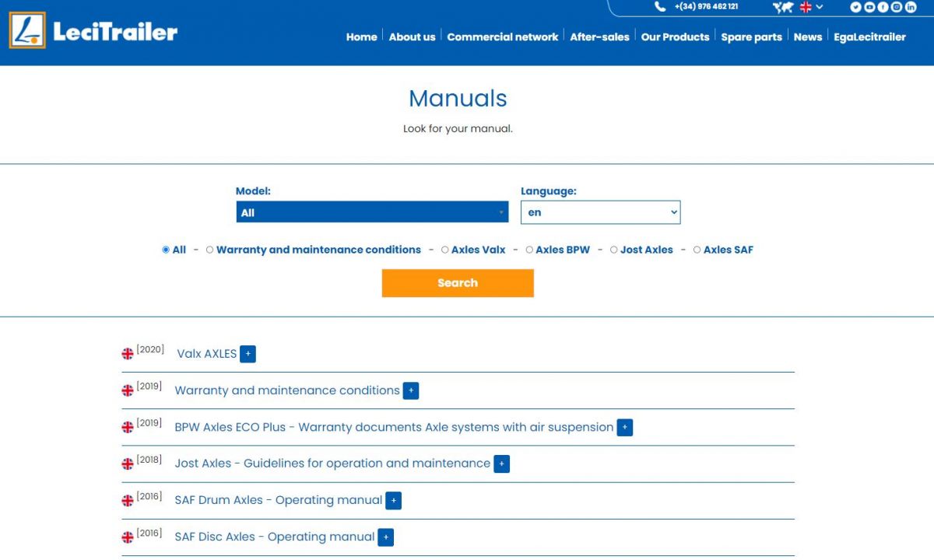Screen dimensions: 934x560
Task: Click the [2018] year label
Action: click(149, 460)
